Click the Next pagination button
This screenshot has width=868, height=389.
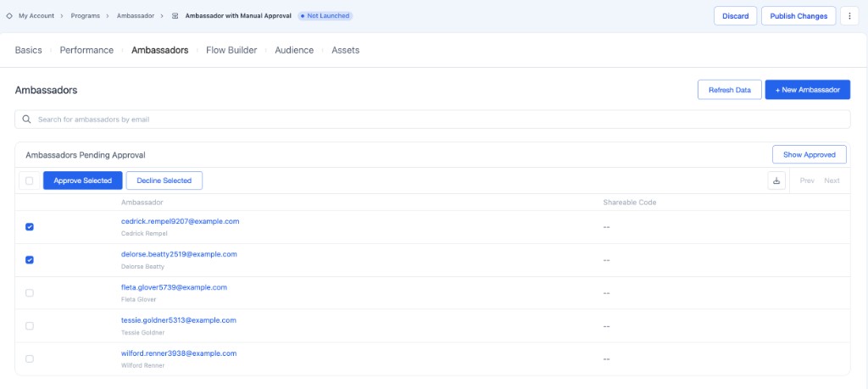(832, 181)
